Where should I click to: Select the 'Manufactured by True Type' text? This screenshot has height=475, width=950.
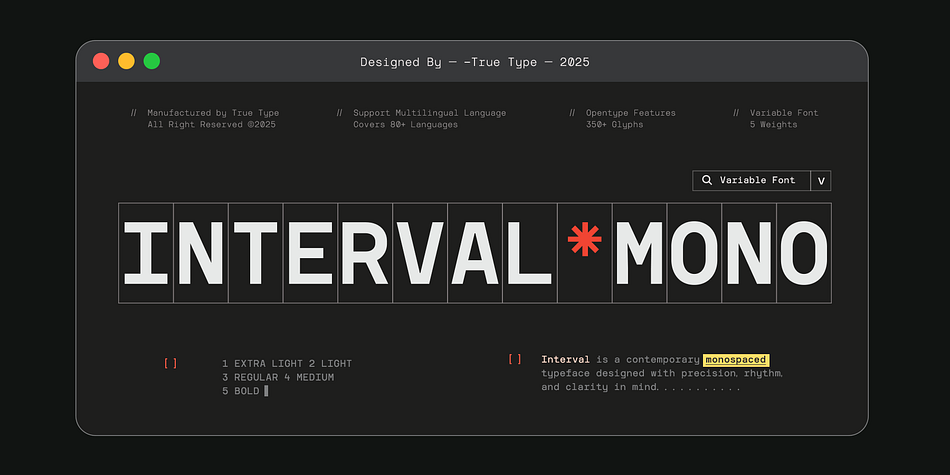213,113
